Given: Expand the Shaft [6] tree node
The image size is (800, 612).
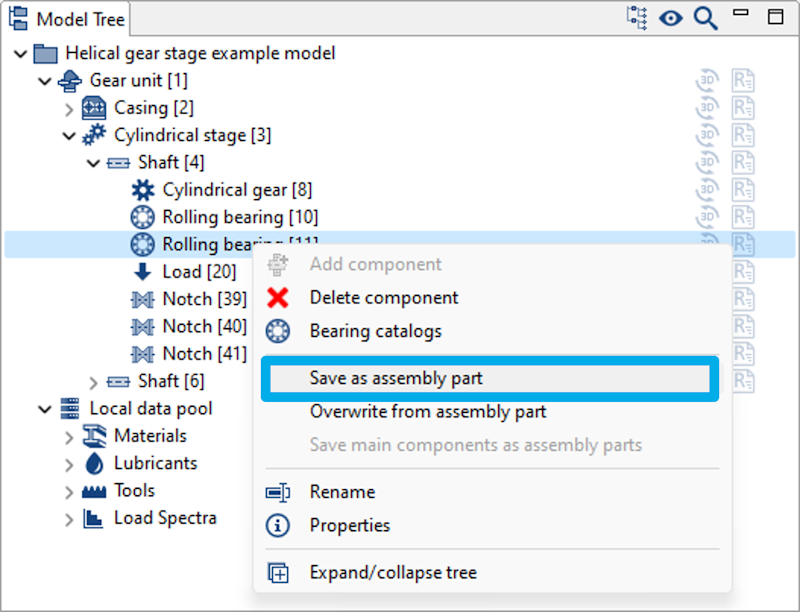Looking at the screenshot, I should pos(92,381).
